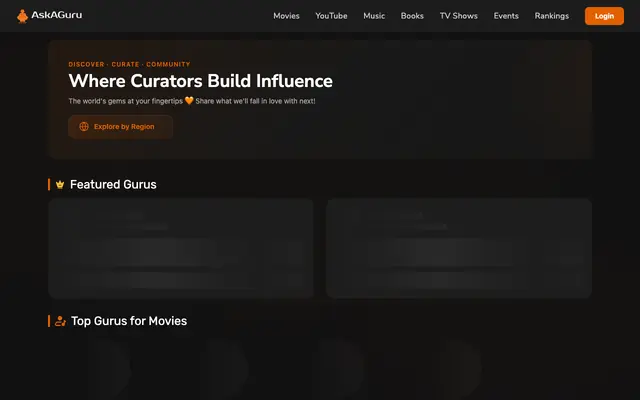
Task: Navigate to TV Shows
Action: 458,16
